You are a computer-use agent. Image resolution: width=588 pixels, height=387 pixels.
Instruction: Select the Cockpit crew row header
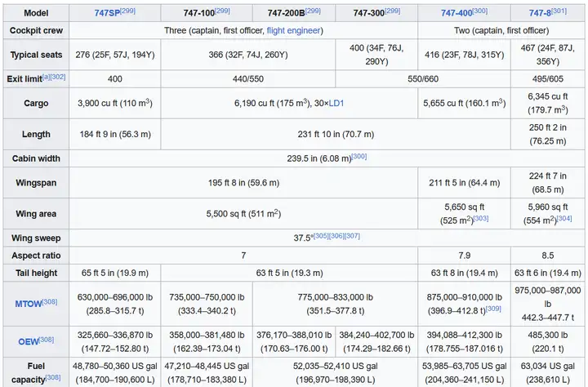36,30
